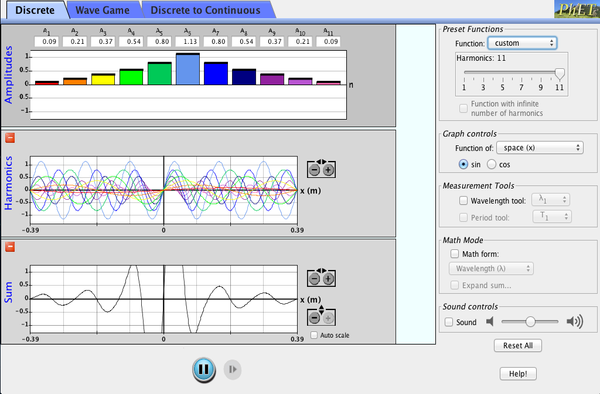Click the PhET logo

(x=577, y=9)
